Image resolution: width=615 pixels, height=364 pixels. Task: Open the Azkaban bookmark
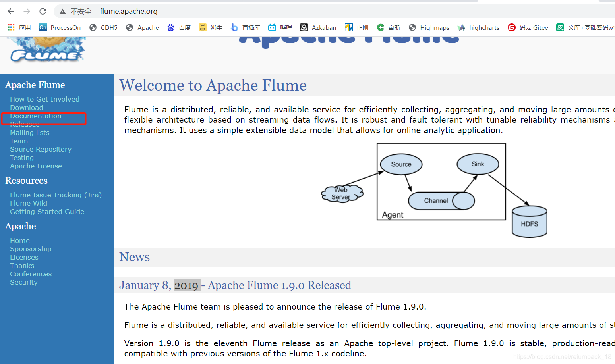318,27
